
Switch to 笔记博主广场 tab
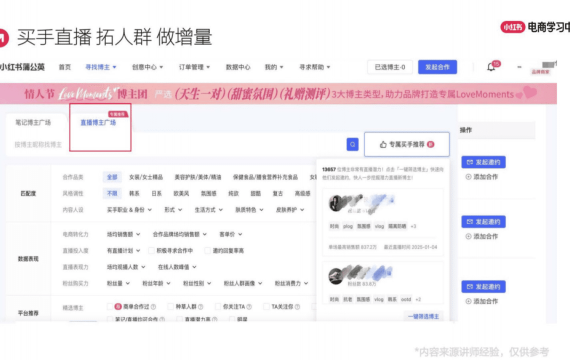pyautogui.click(x=33, y=123)
